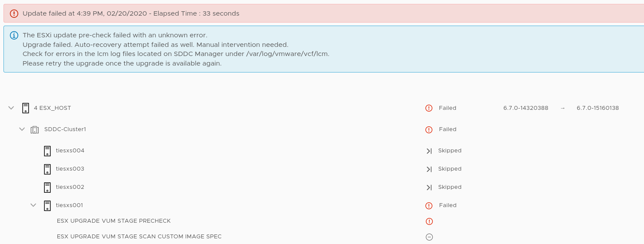
Task: Click the skipped status icon for tiesxs003
Action: 429,169
